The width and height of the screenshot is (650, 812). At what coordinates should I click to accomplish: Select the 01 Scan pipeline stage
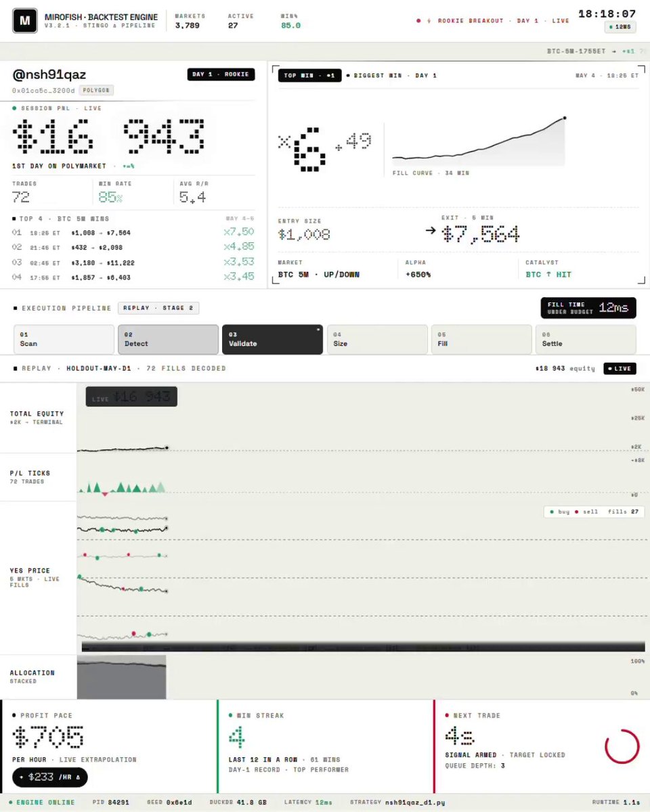[64, 339]
